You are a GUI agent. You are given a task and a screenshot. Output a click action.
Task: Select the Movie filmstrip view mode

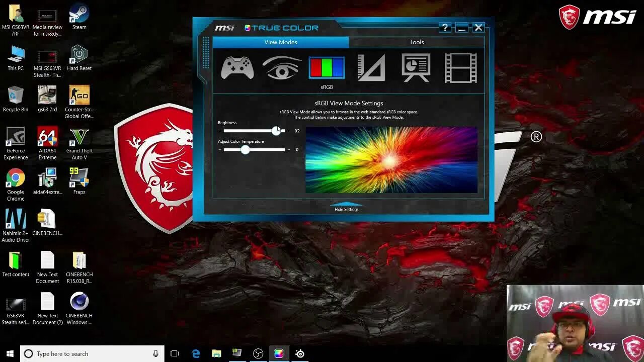(x=460, y=68)
